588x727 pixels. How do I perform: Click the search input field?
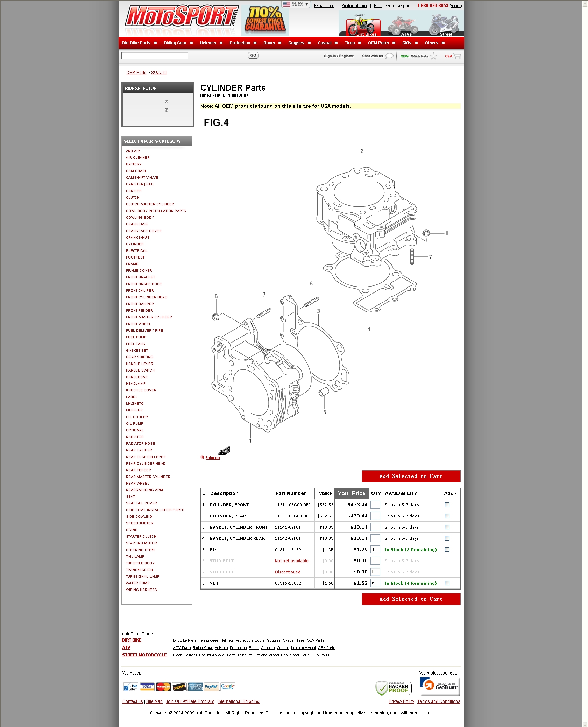(x=155, y=56)
